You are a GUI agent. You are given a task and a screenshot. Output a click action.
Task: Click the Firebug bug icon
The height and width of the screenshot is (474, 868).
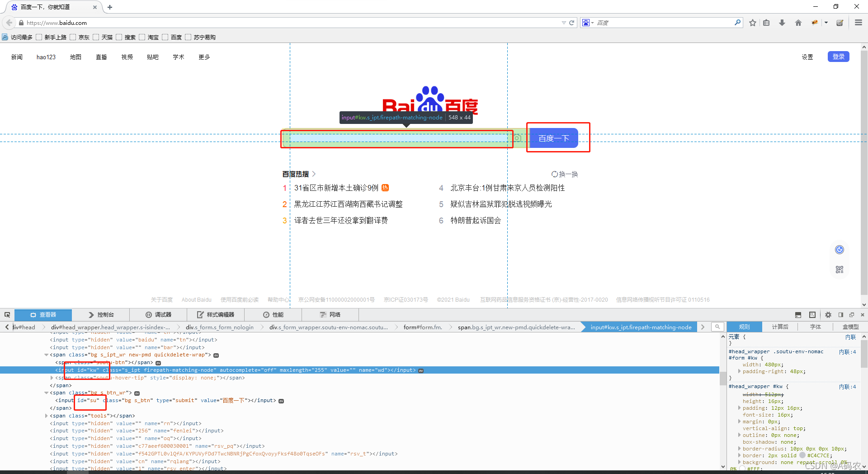[x=815, y=23]
